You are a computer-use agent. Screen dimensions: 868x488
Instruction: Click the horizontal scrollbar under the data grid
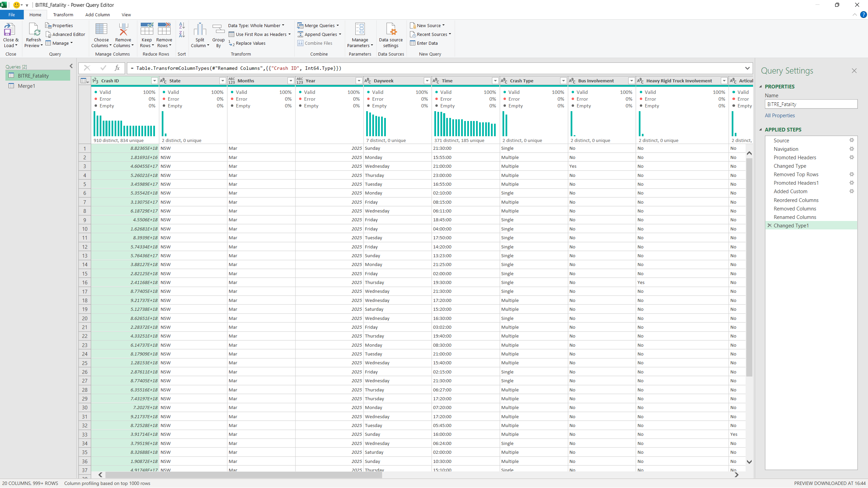tap(243, 475)
